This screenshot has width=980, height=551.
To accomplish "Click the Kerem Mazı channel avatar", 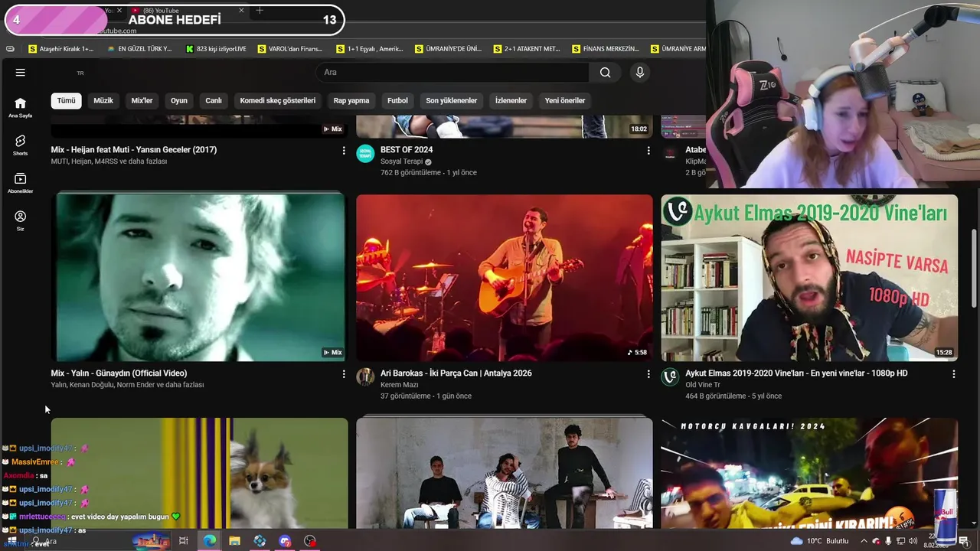I will pyautogui.click(x=365, y=377).
